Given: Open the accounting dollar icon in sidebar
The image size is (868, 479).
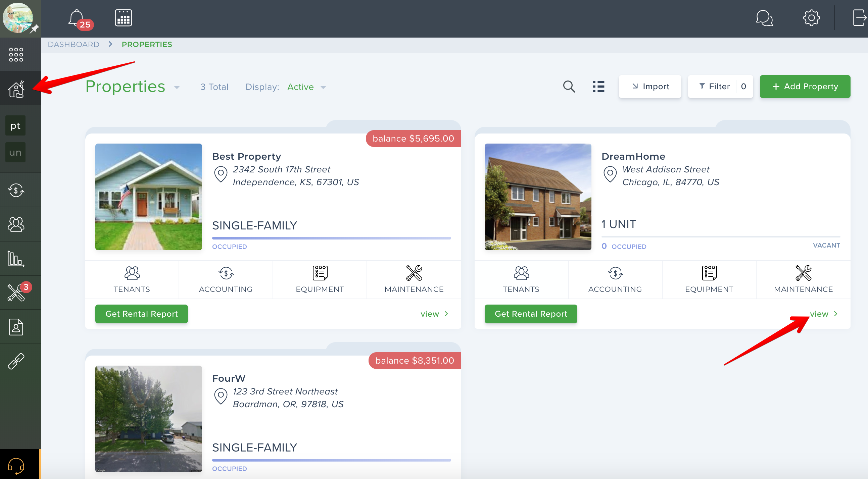Looking at the screenshot, I should pos(16,190).
